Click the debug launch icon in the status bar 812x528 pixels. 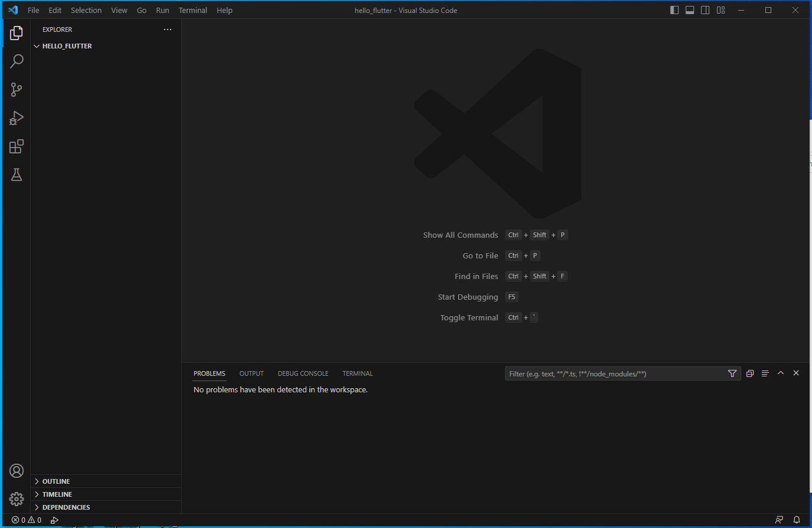[55, 520]
